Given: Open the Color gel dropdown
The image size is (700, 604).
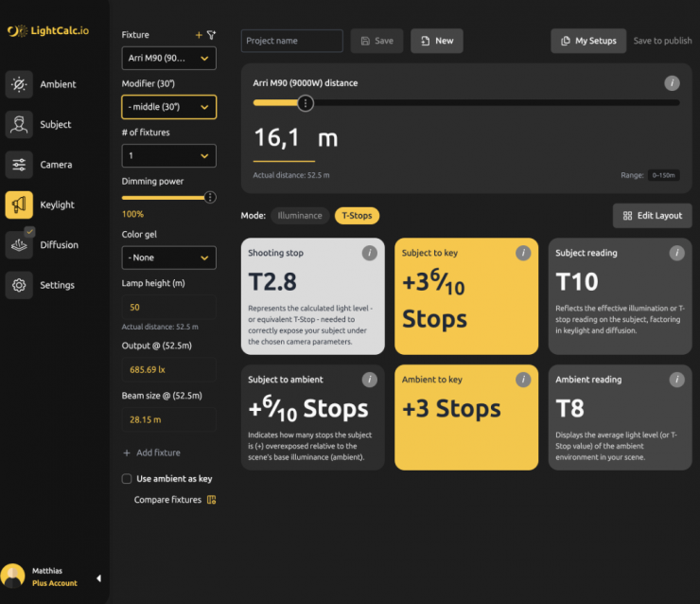Looking at the screenshot, I should coord(168,258).
